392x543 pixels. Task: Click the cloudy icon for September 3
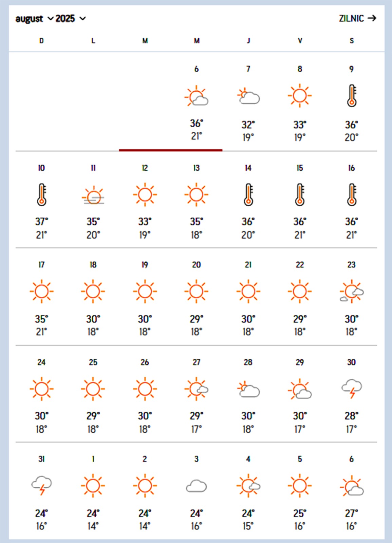coord(196,486)
